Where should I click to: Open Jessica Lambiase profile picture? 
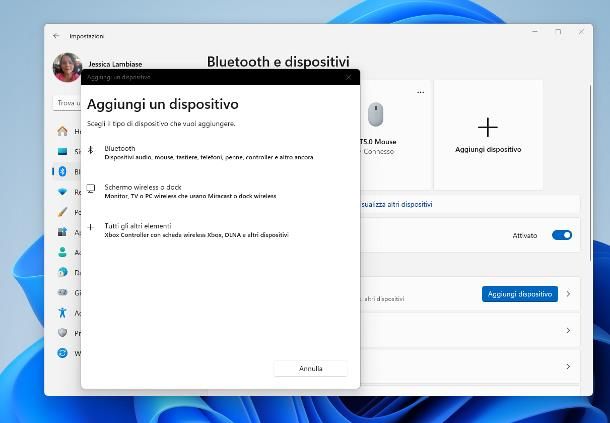[67, 67]
